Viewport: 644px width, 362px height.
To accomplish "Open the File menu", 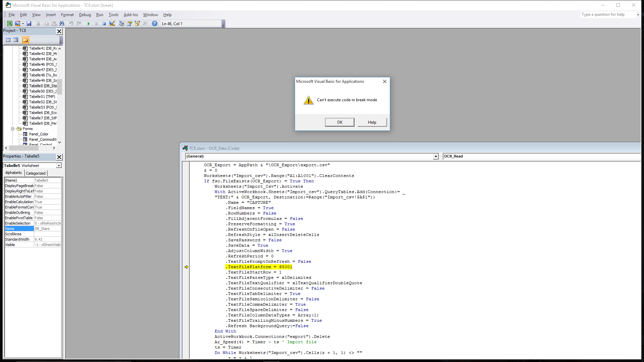I will pyautogui.click(x=12, y=15).
